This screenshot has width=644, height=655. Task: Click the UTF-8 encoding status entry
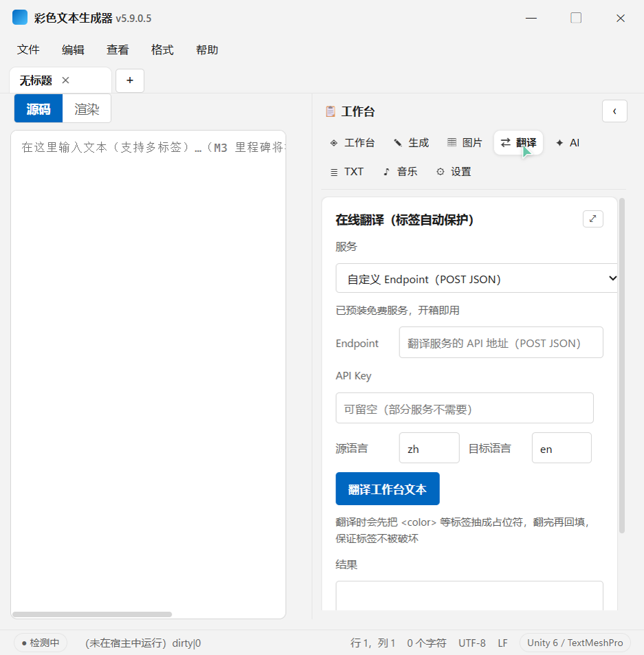click(472, 643)
